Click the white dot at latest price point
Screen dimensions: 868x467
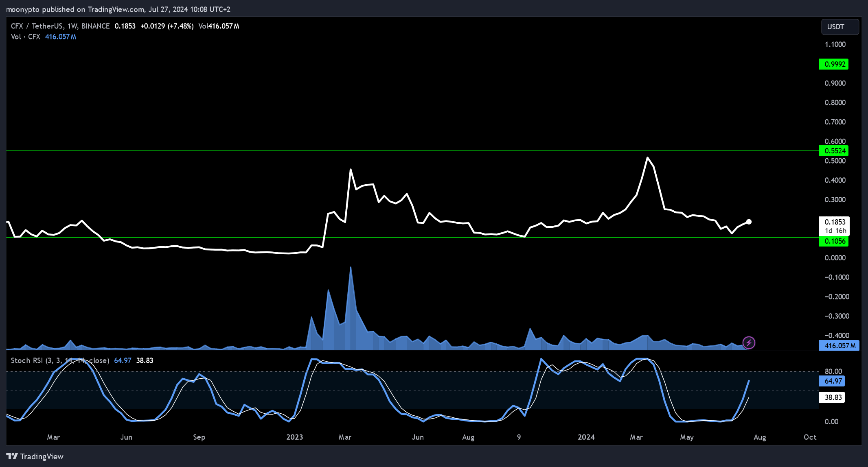(749, 222)
